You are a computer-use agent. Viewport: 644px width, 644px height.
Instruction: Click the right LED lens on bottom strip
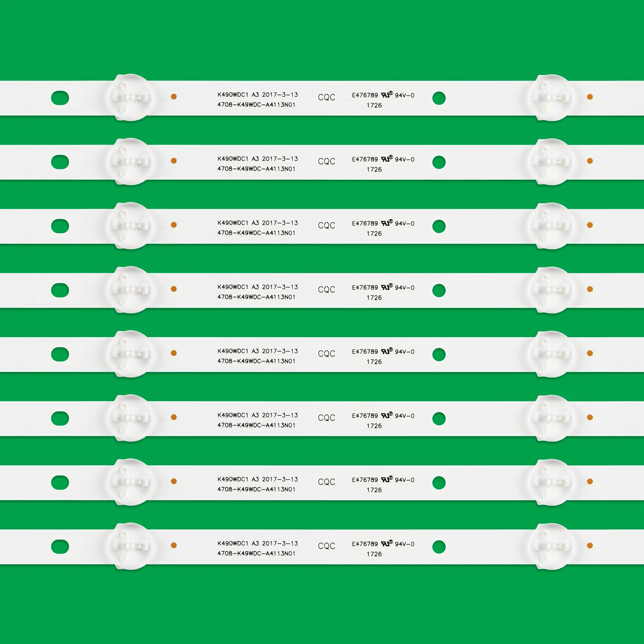pyautogui.click(x=551, y=546)
